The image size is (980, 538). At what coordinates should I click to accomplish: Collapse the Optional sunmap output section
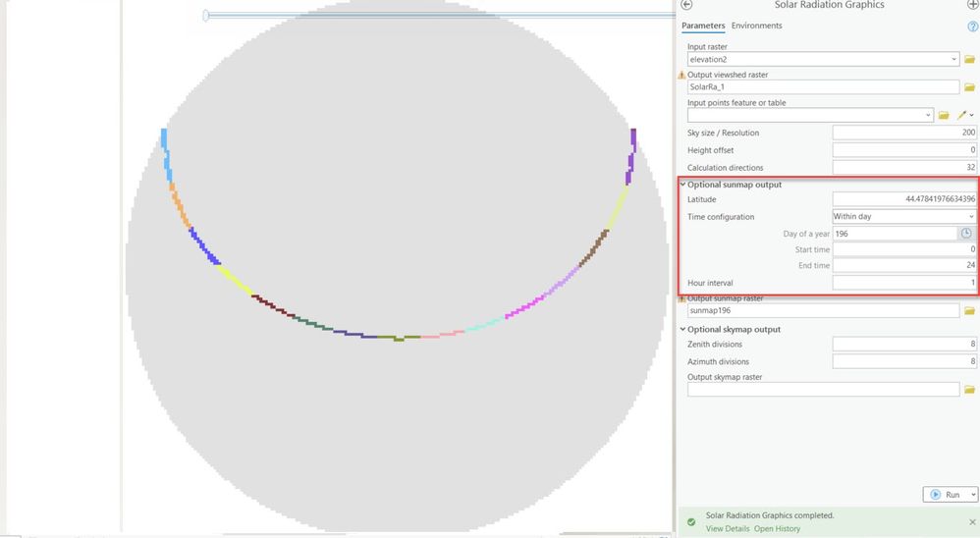tap(682, 185)
